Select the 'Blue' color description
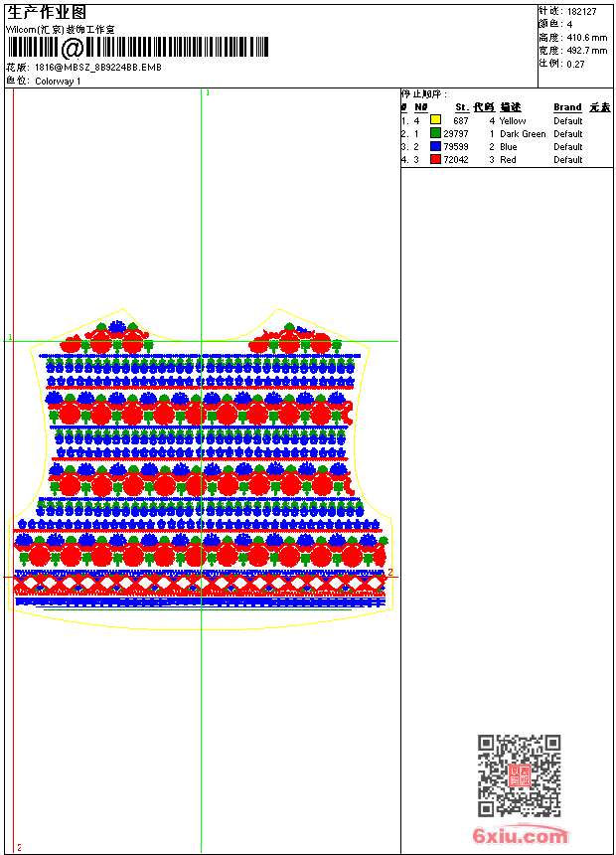Image resolution: width=616 pixels, height=855 pixels. 508,147
